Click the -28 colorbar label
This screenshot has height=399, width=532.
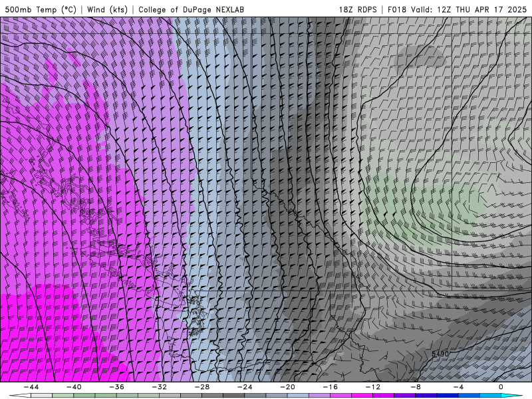202,387
